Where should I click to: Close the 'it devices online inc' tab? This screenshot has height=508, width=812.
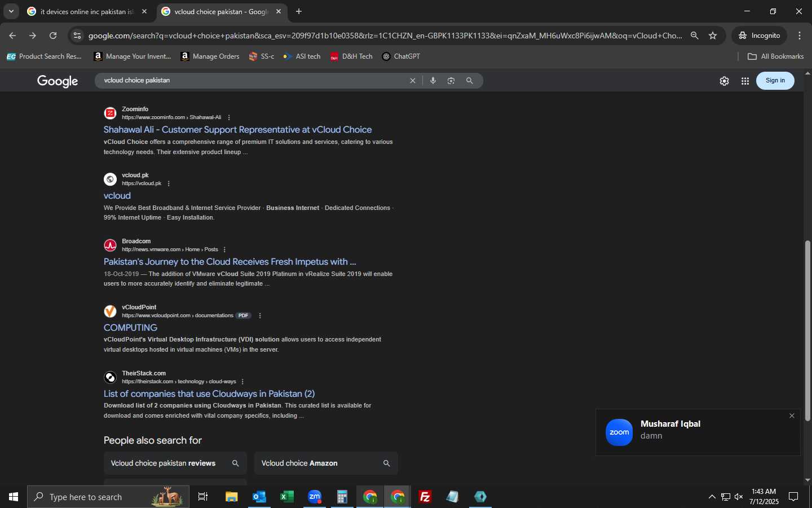[x=144, y=11]
